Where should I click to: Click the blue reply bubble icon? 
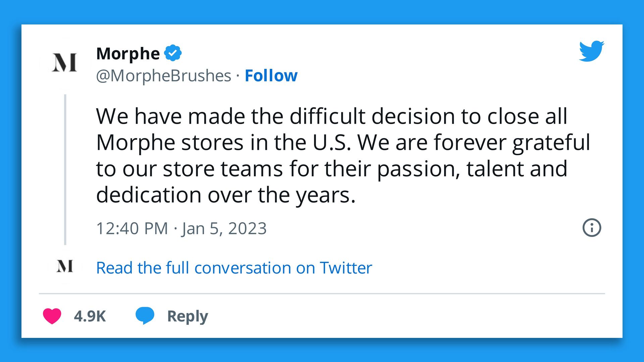pyautogui.click(x=145, y=315)
